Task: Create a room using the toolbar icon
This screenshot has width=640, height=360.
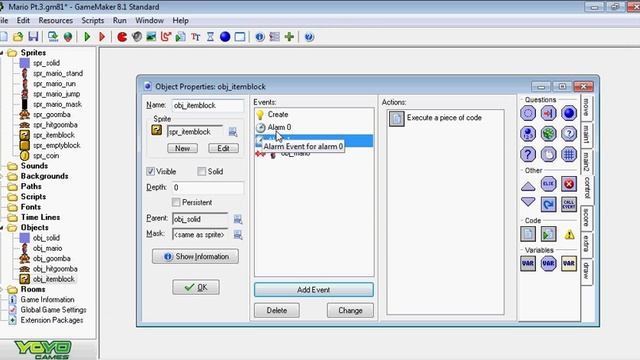Action: [x=240, y=37]
